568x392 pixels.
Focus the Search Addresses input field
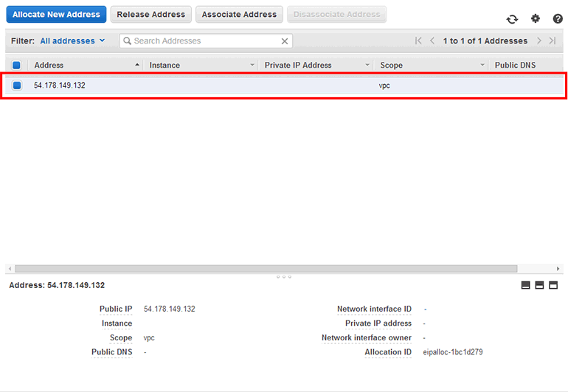point(203,41)
